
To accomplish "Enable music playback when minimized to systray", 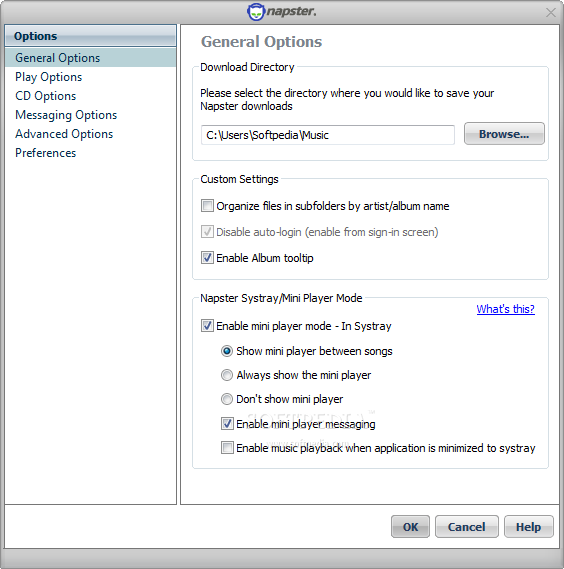I will pyautogui.click(x=227, y=448).
